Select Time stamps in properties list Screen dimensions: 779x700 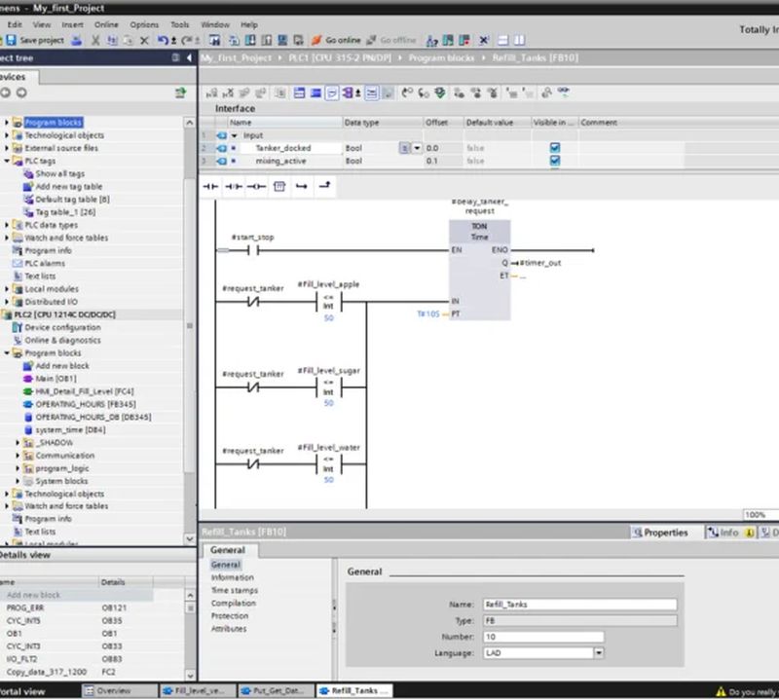coord(234,590)
